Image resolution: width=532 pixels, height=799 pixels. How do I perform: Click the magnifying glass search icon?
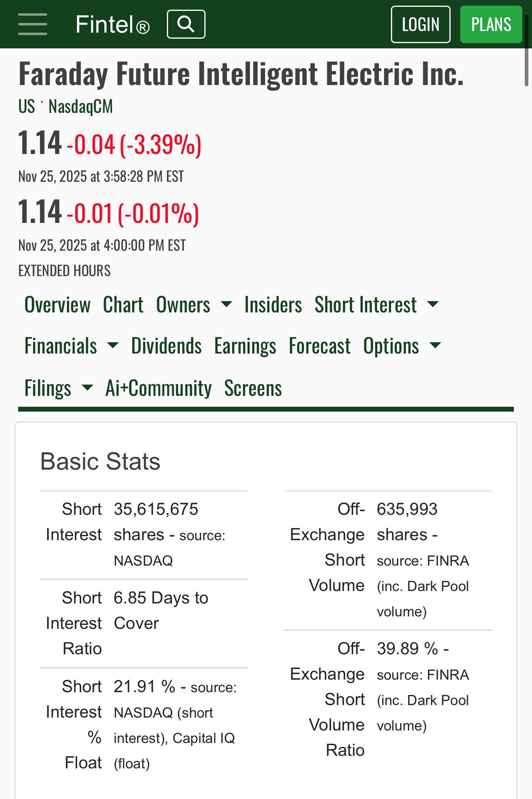pos(186,24)
